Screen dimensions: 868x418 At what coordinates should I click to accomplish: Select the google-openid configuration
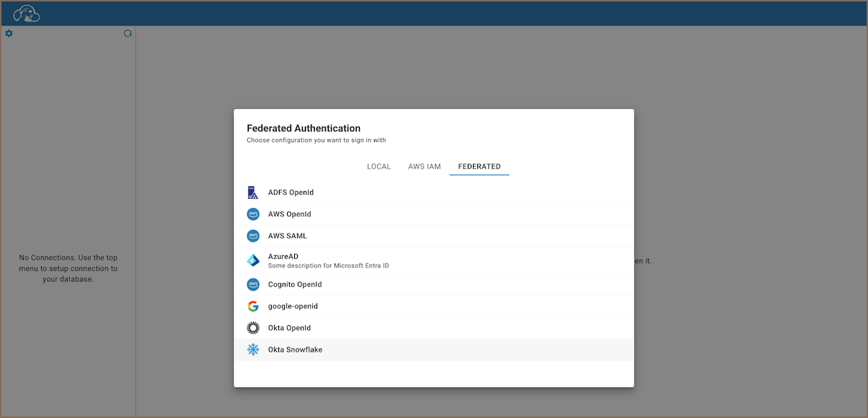tap(293, 306)
